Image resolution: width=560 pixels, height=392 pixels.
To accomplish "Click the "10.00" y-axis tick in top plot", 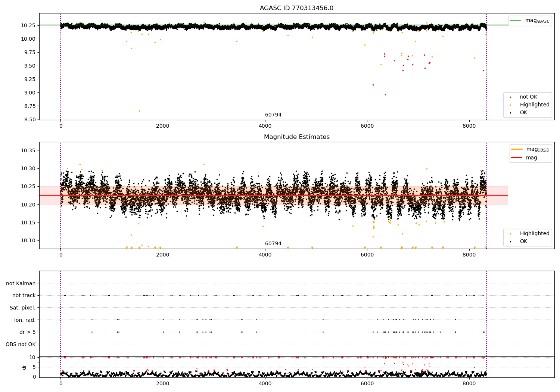I will pos(28,39).
